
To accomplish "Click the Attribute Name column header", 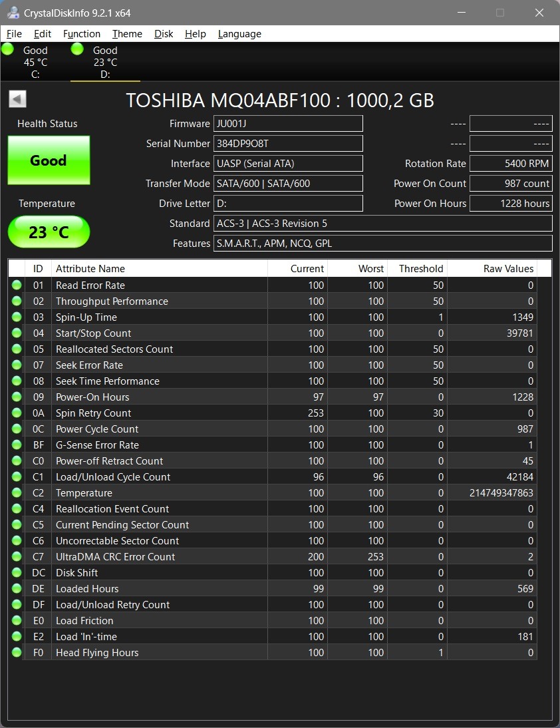I will 159,268.
